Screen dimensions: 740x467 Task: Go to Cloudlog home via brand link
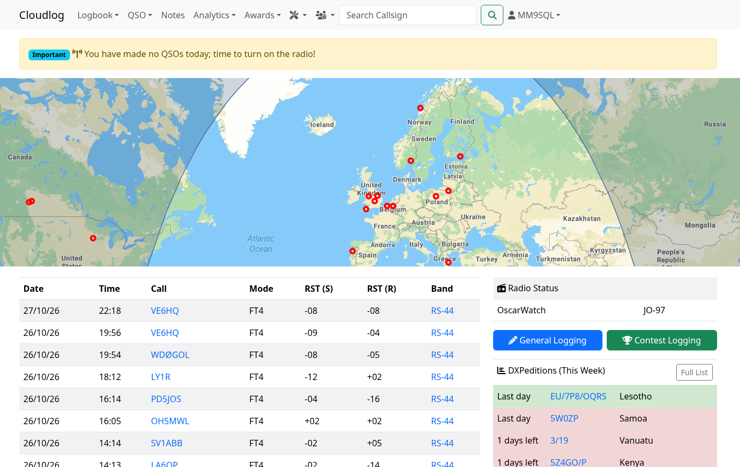pyautogui.click(x=42, y=15)
